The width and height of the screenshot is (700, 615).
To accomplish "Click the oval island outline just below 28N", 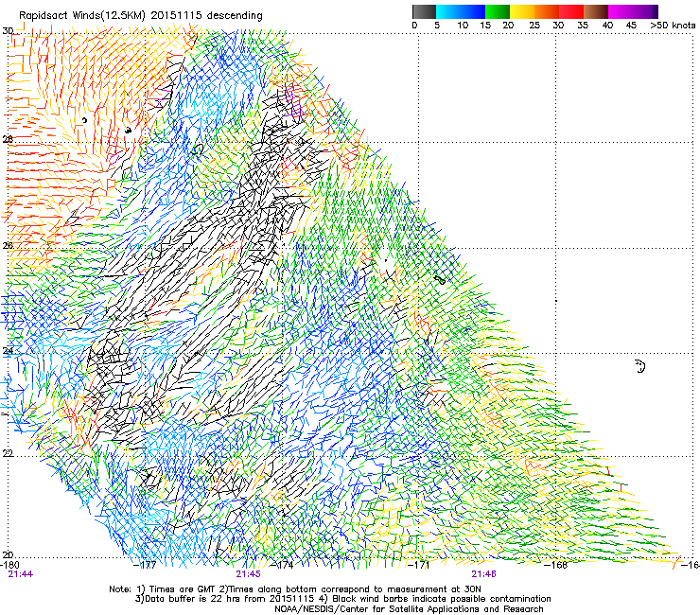I will click(x=197, y=149).
